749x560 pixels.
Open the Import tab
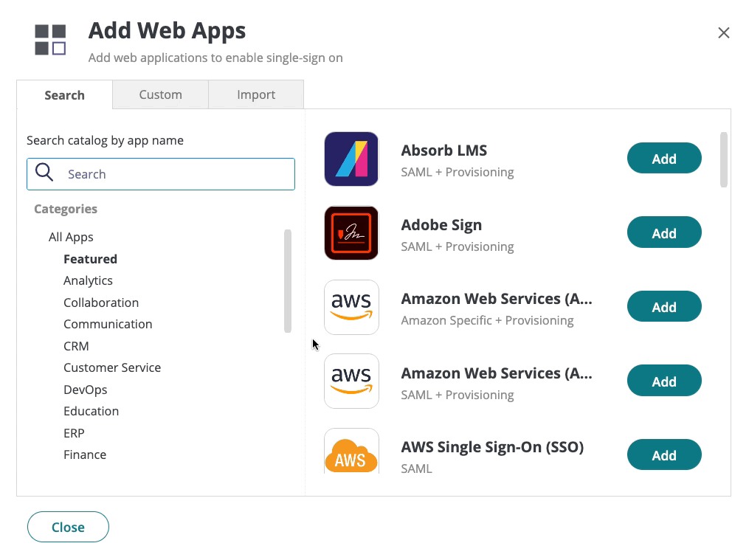(256, 94)
